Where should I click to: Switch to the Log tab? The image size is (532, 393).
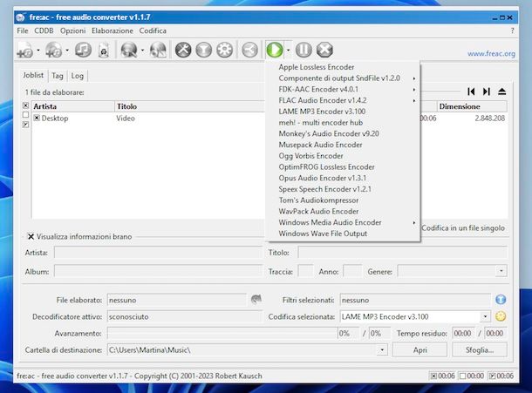(x=77, y=76)
